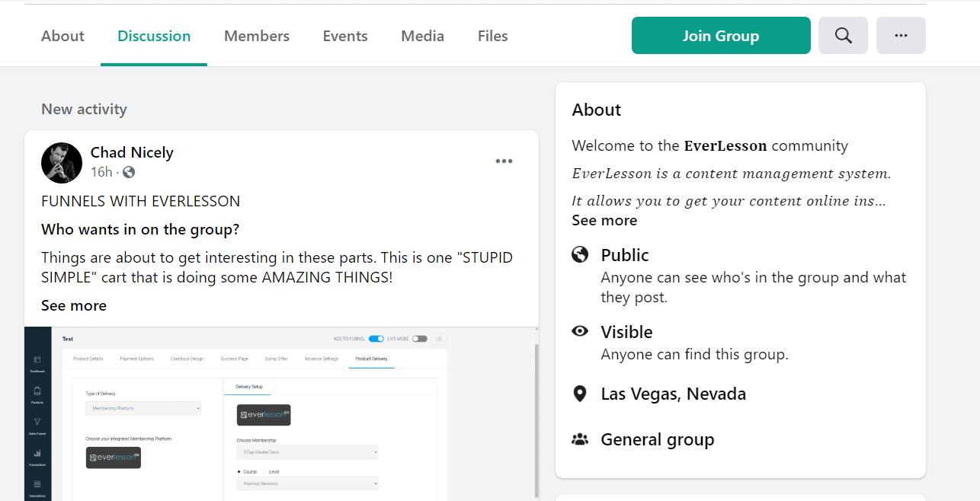Select the Discussion tab
The height and width of the screenshot is (501, 980).
coord(154,36)
